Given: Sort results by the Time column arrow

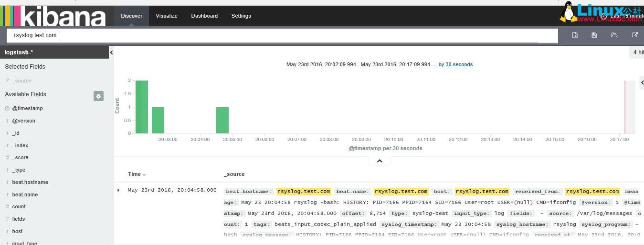Looking at the screenshot, I should tap(144, 175).
